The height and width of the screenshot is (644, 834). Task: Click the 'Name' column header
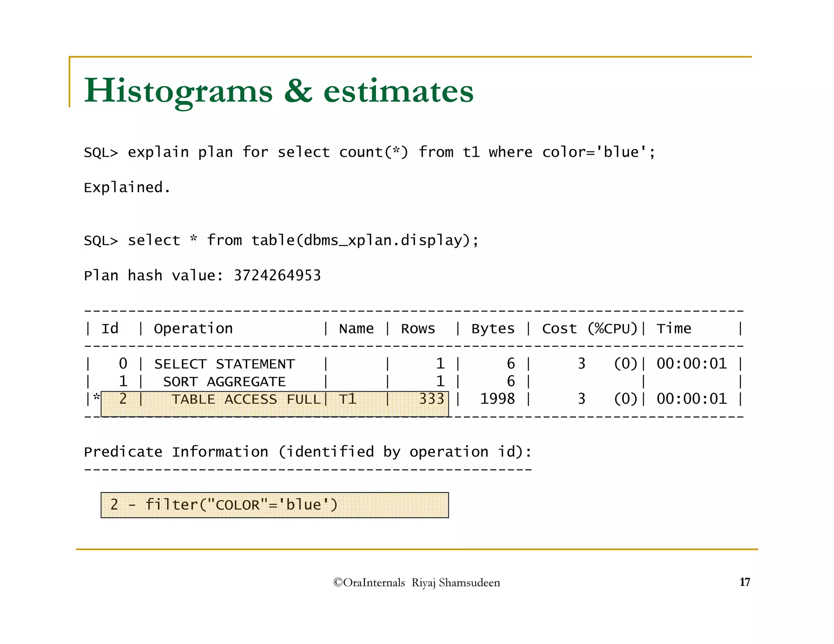pyautogui.click(x=356, y=329)
